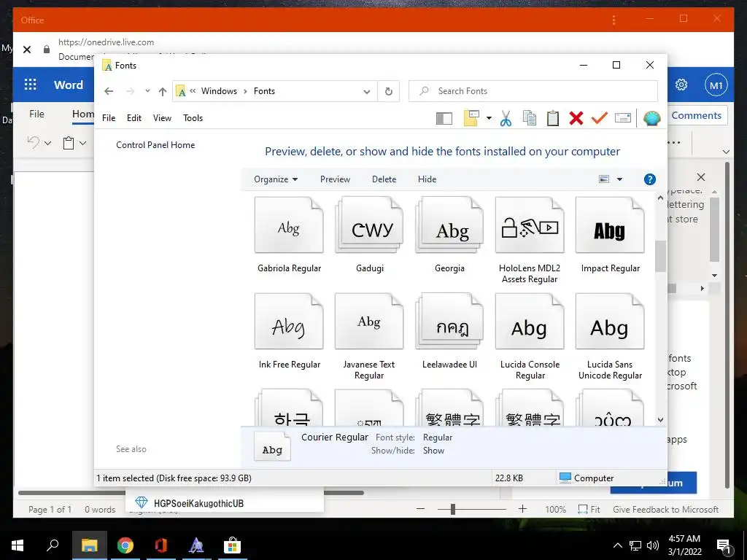Image resolution: width=747 pixels, height=560 pixels.
Task: Click the Hide button in command bar
Action: tap(427, 179)
